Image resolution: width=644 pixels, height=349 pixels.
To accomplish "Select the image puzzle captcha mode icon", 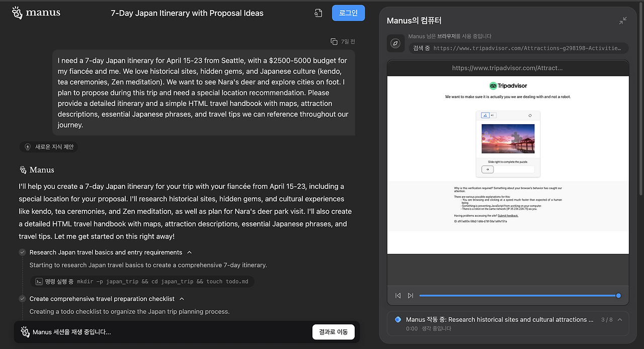I will (486, 115).
